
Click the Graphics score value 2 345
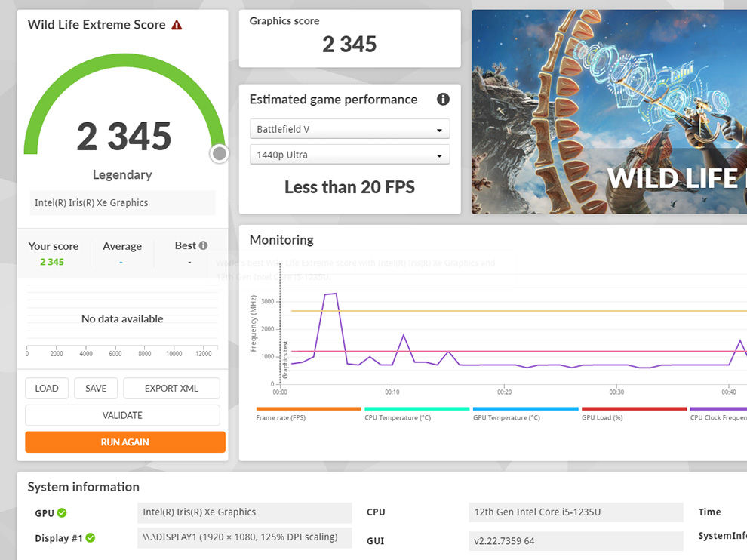point(349,45)
